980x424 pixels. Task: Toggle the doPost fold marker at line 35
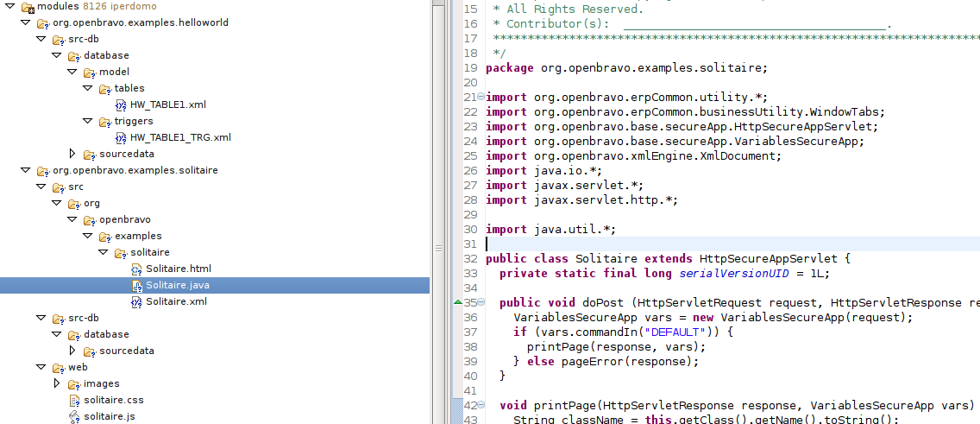(481, 302)
